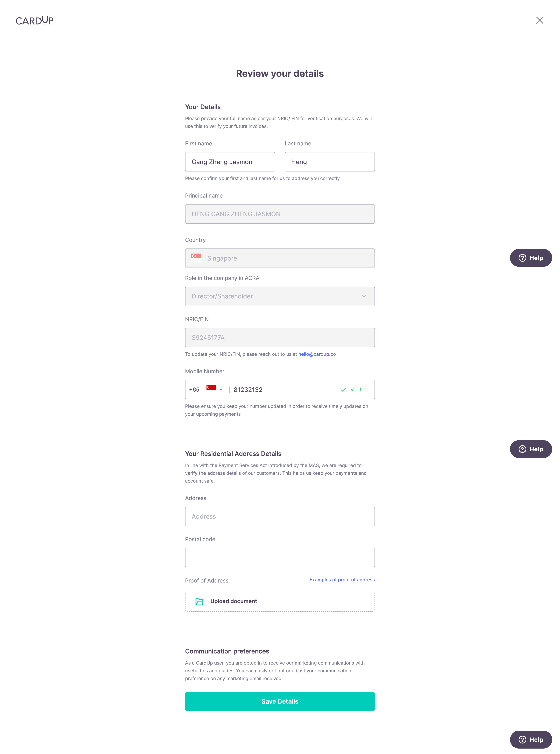560x754 pixels.
Task: Click the Address input field
Action: click(x=280, y=516)
